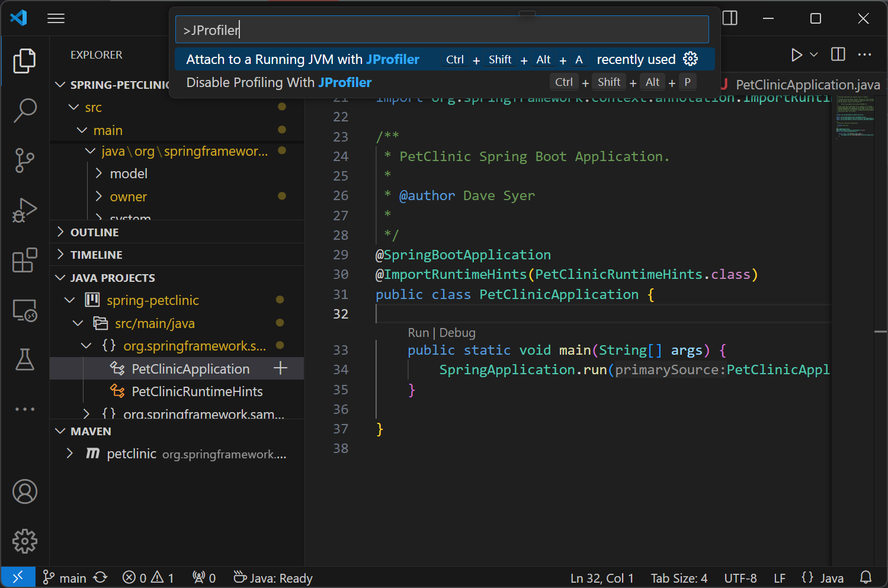
Task: Collapse the spring-petclinic project node
Action: [x=69, y=300]
